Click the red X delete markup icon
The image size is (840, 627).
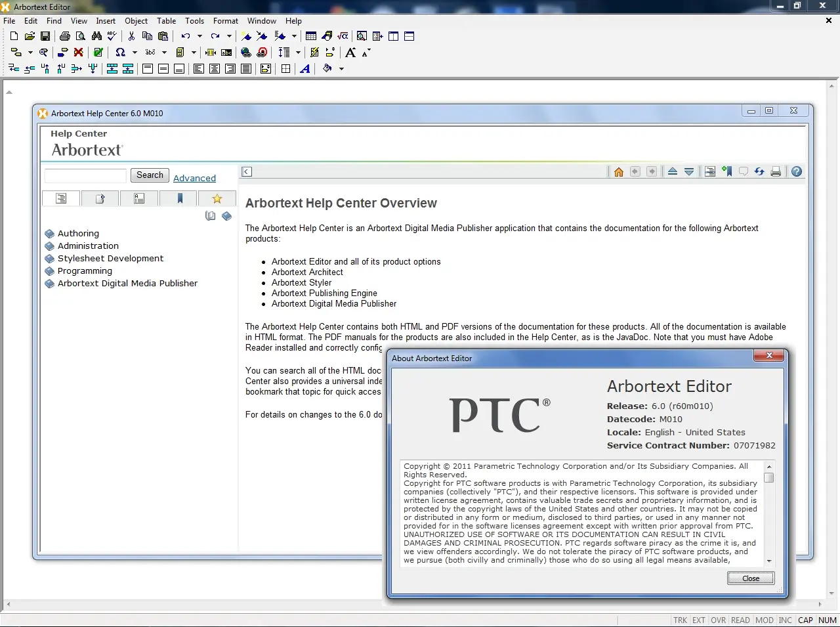point(79,53)
